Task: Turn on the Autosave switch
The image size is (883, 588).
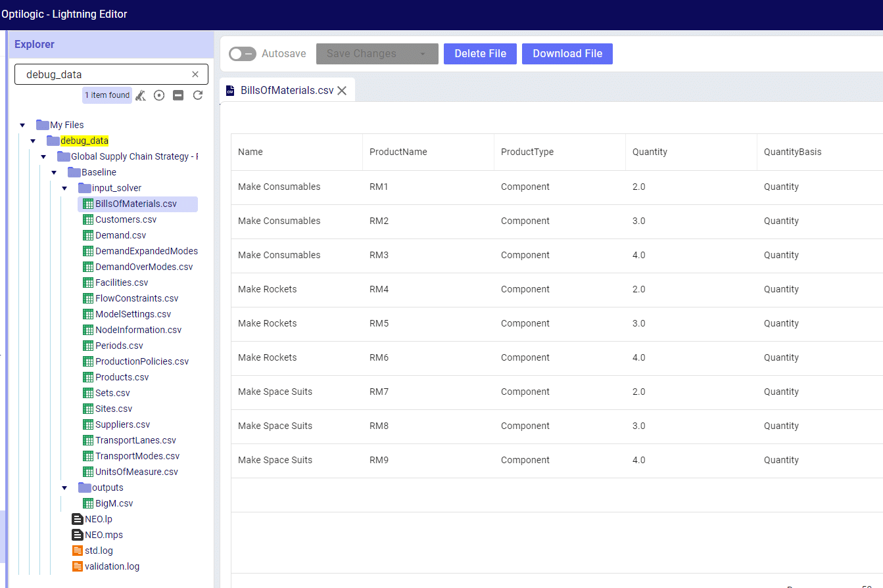Action: point(243,54)
